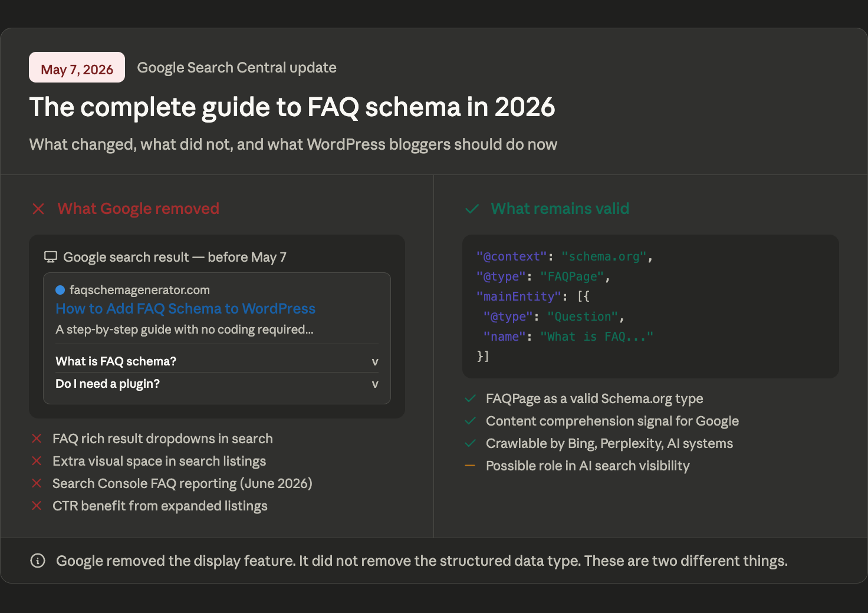Click the text FAQ rich result dropdowns in search
This screenshot has width=868, height=613.
click(x=163, y=439)
